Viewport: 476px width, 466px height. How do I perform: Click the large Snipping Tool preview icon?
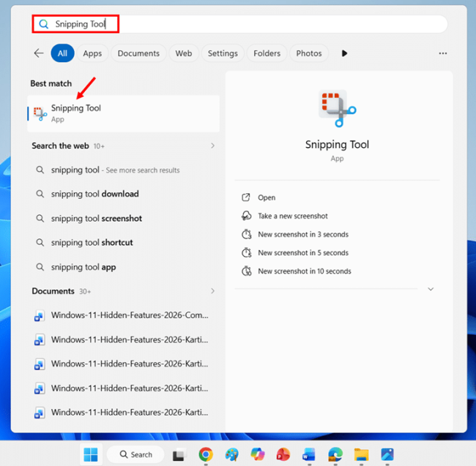(338, 108)
